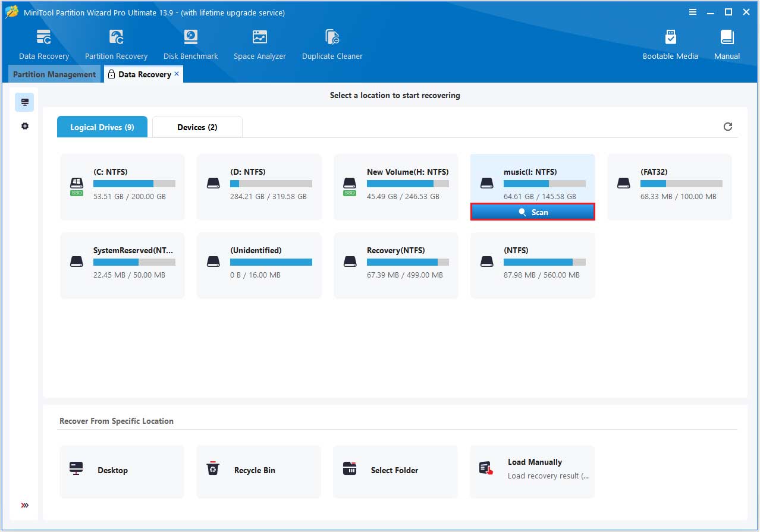Click the 45.49 GB / 246.53 GB text
This screenshot has width=760, height=532.
tap(403, 196)
